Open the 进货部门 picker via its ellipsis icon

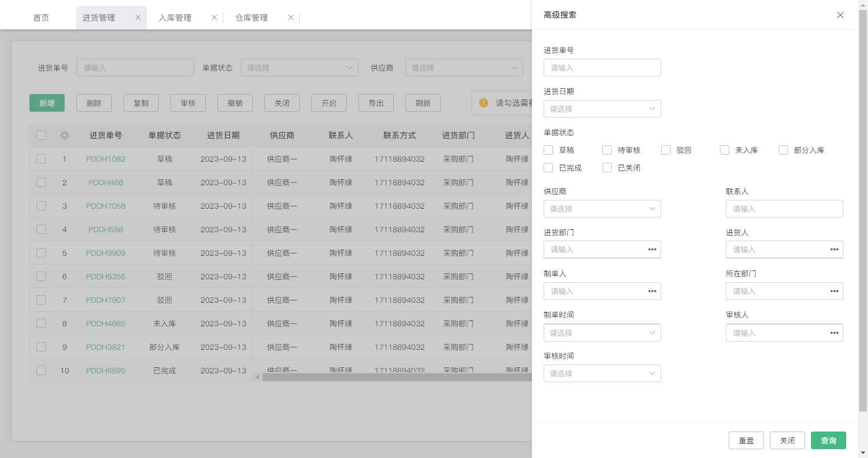[652, 249]
